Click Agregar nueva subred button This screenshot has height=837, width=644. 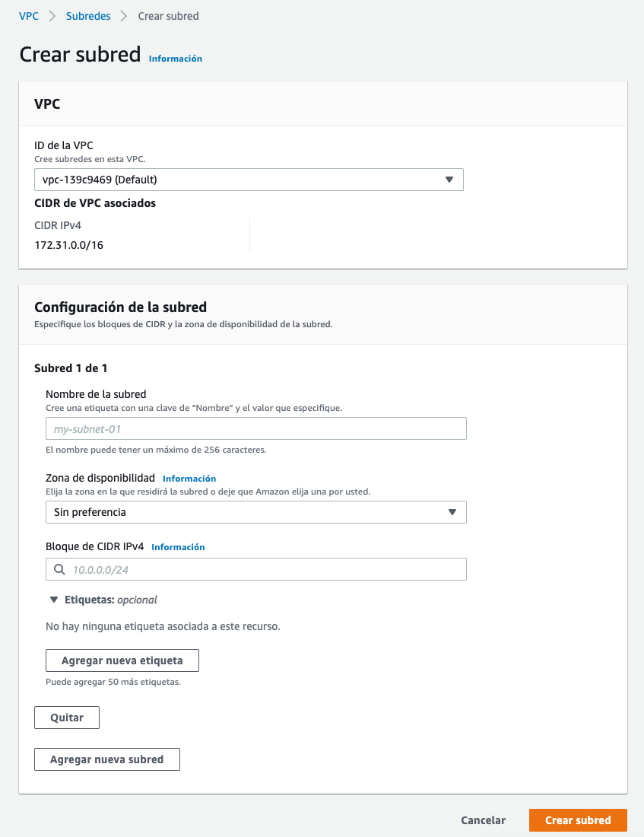[x=107, y=759]
